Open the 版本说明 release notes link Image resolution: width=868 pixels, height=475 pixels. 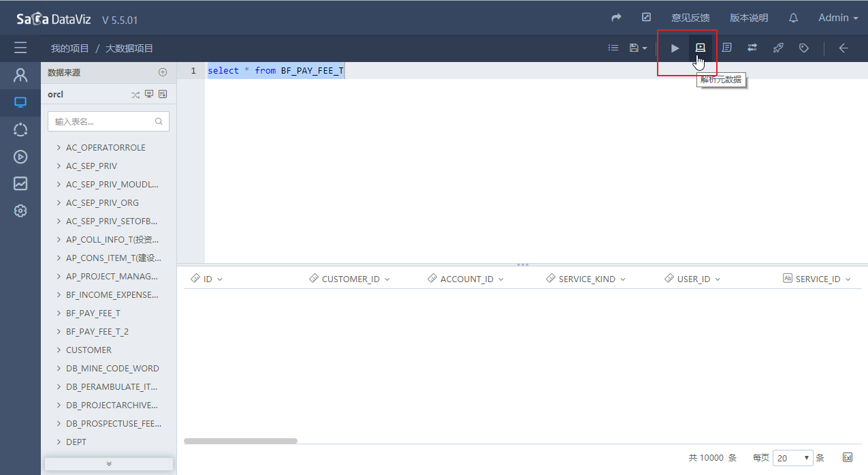click(x=749, y=18)
